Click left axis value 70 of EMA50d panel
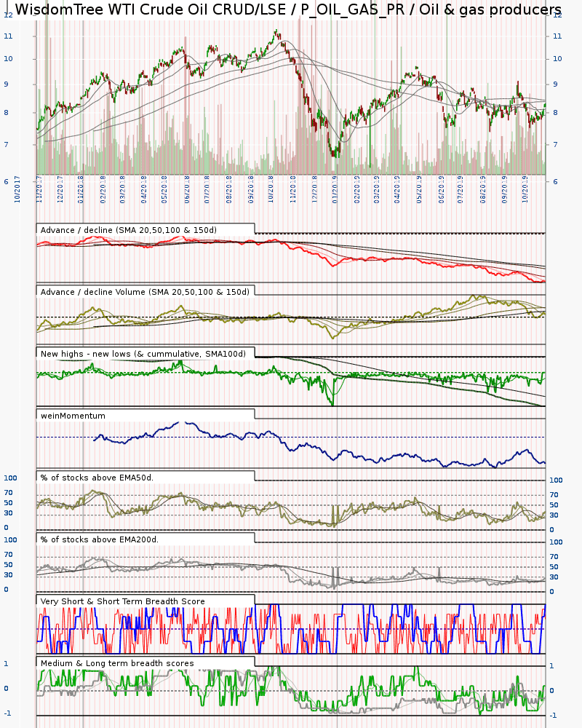The image size is (582, 728). point(8,493)
